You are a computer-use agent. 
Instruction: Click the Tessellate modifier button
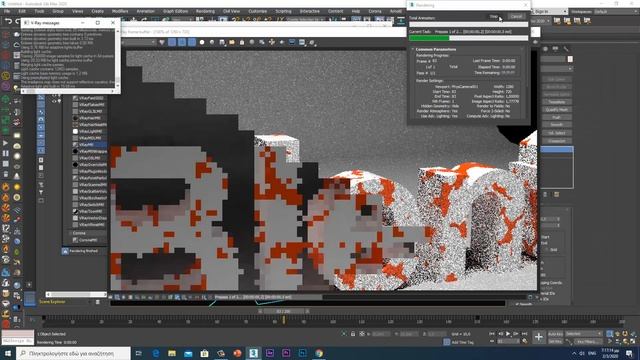point(557,102)
